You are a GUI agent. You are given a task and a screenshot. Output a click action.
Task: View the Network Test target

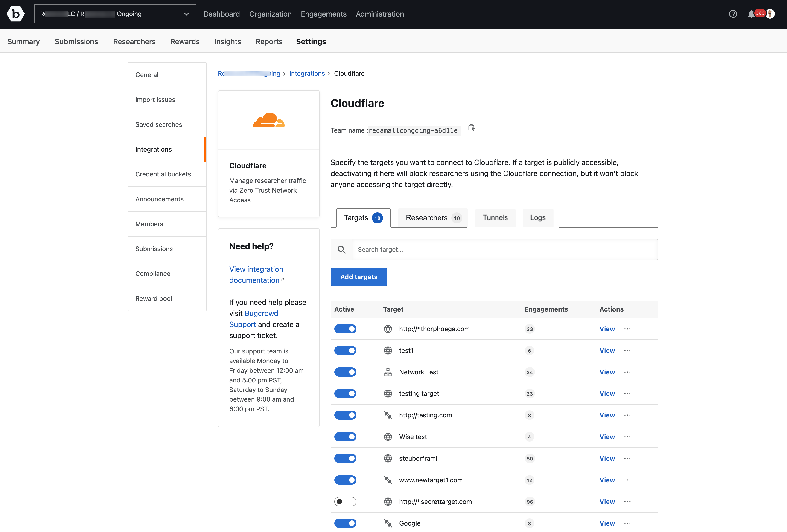[x=607, y=372]
